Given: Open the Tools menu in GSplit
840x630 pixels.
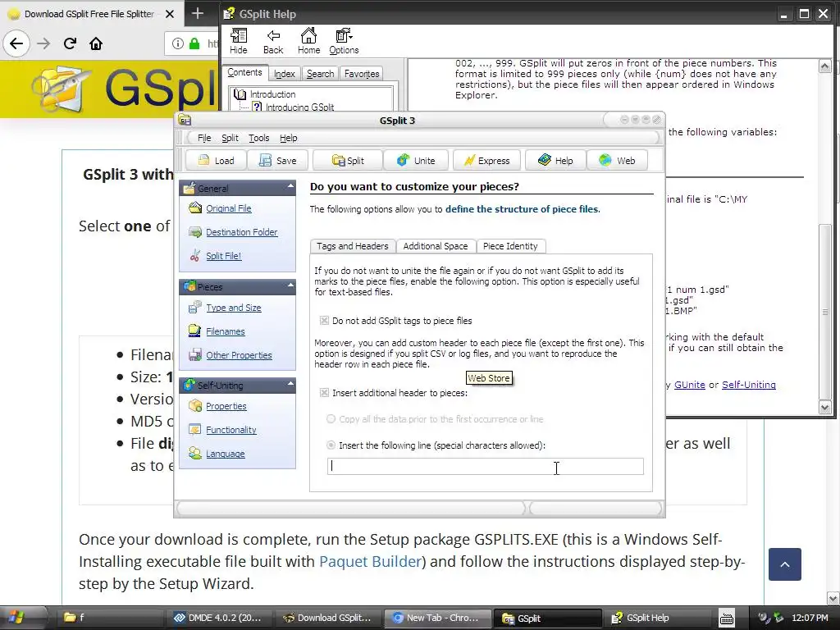Looking at the screenshot, I should 258,138.
